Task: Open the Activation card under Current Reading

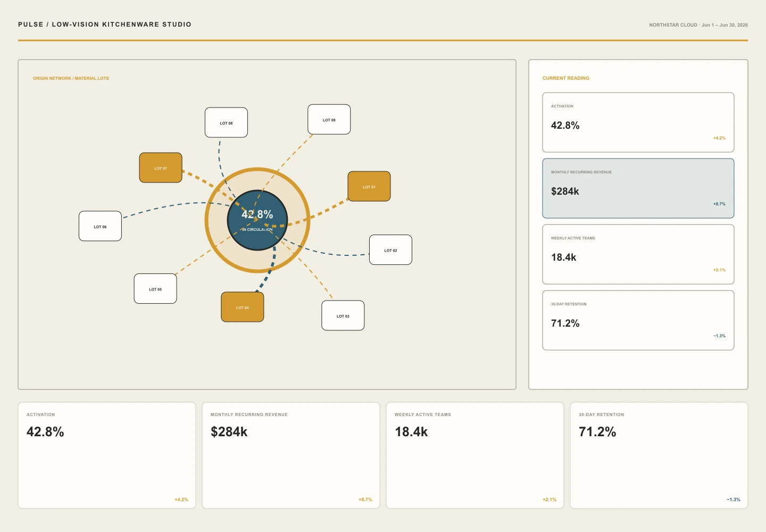Action: click(638, 122)
